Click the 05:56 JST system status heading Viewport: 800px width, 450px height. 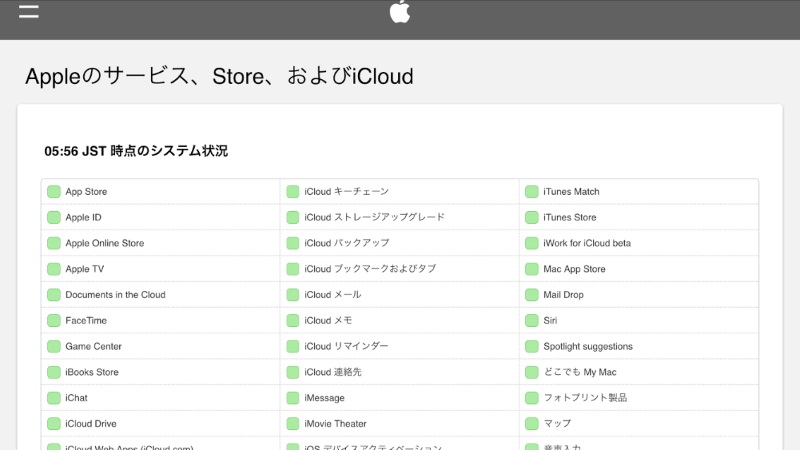(136, 151)
